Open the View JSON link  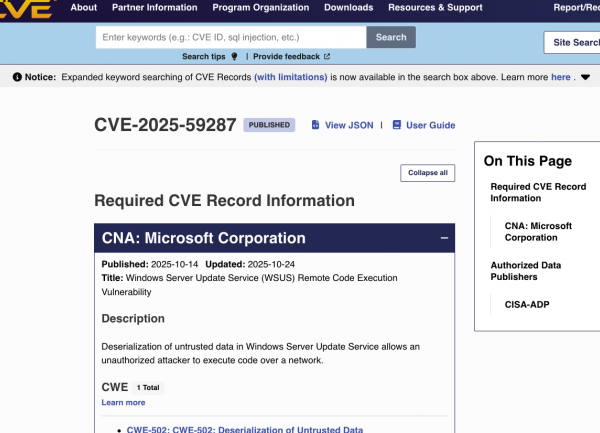(x=349, y=125)
